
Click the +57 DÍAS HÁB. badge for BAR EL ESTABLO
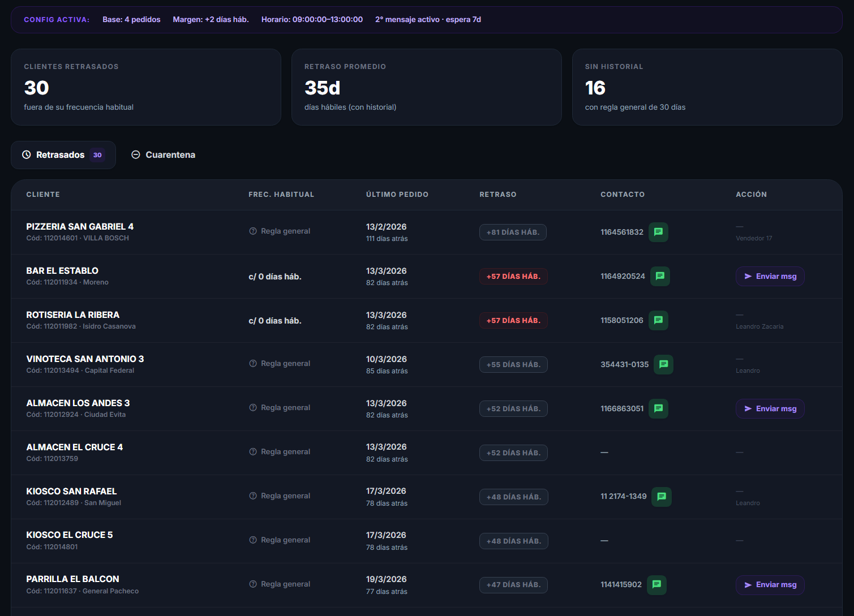click(513, 276)
